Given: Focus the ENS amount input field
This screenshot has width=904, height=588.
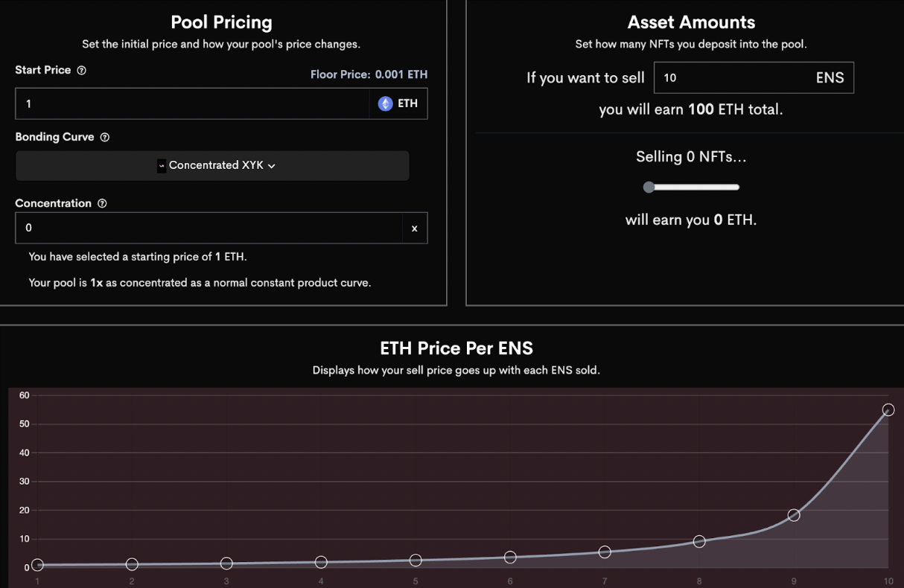Looking at the screenshot, I should [x=730, y=77].
